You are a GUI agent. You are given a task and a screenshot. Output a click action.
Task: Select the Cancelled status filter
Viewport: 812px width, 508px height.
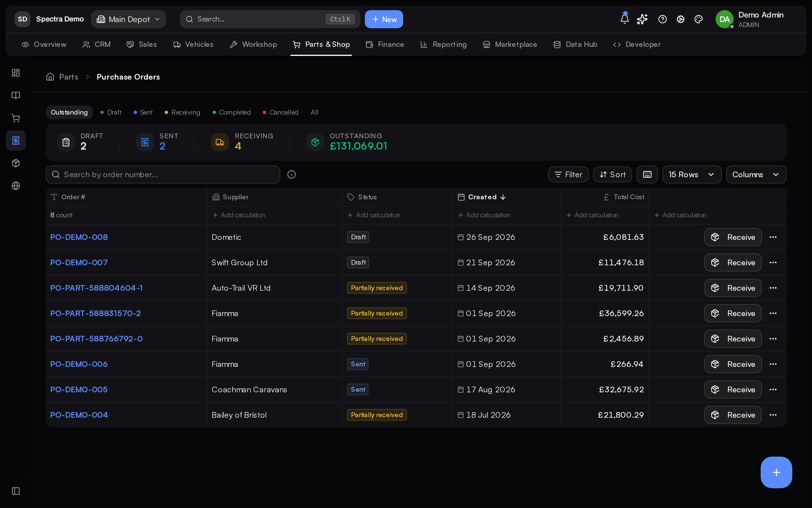click(x=281, y=112)
